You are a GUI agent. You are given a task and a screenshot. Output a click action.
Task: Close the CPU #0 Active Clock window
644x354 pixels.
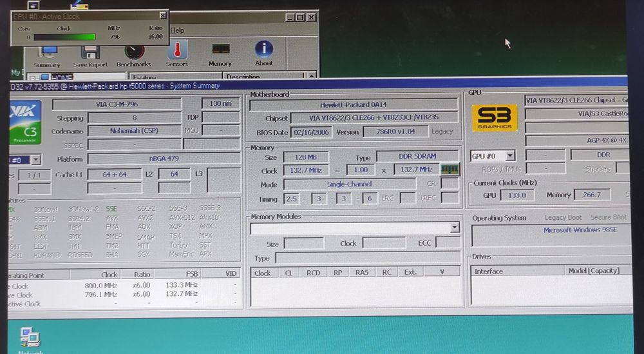[x=163, y=15]
